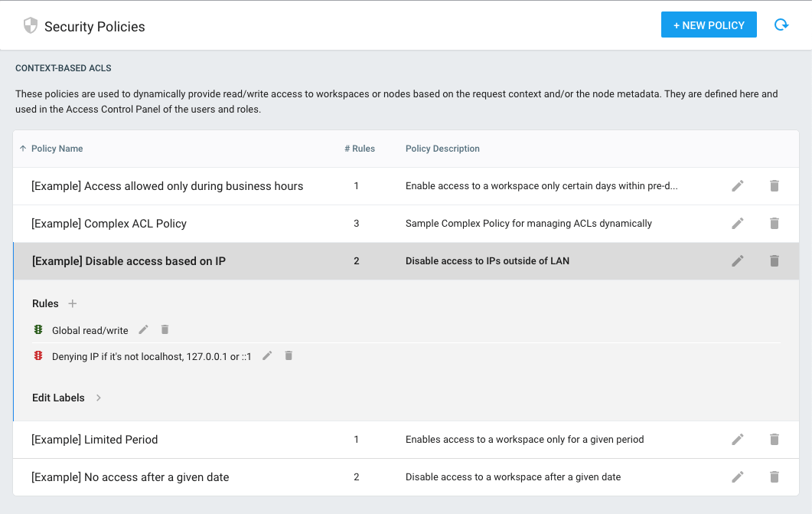This screenshot has width=812, height=514.
Task: Add a new rule with the plus icon
Action: (73, 303)
